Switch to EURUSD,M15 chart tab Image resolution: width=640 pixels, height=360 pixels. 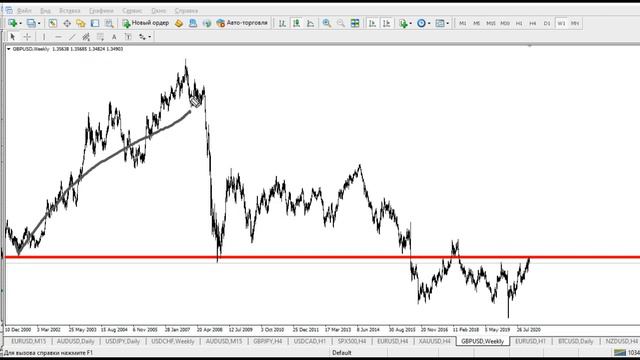tap(29, 341)
